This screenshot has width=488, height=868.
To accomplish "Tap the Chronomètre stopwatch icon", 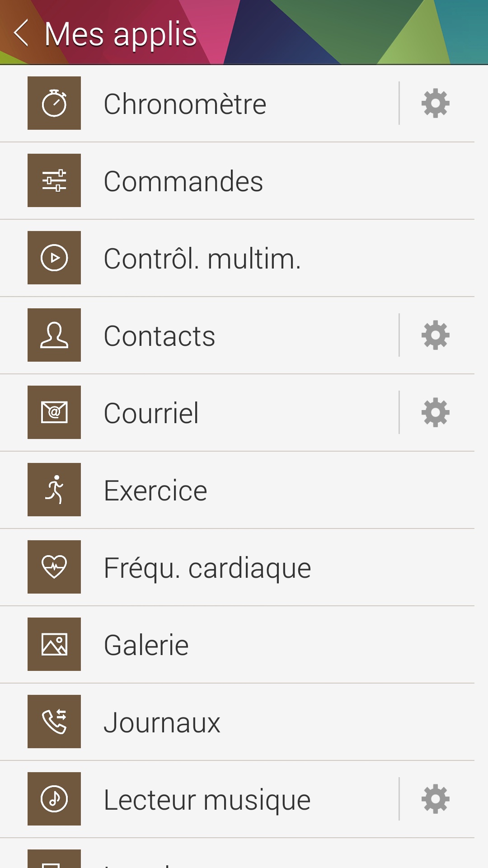I will point(54,103).
